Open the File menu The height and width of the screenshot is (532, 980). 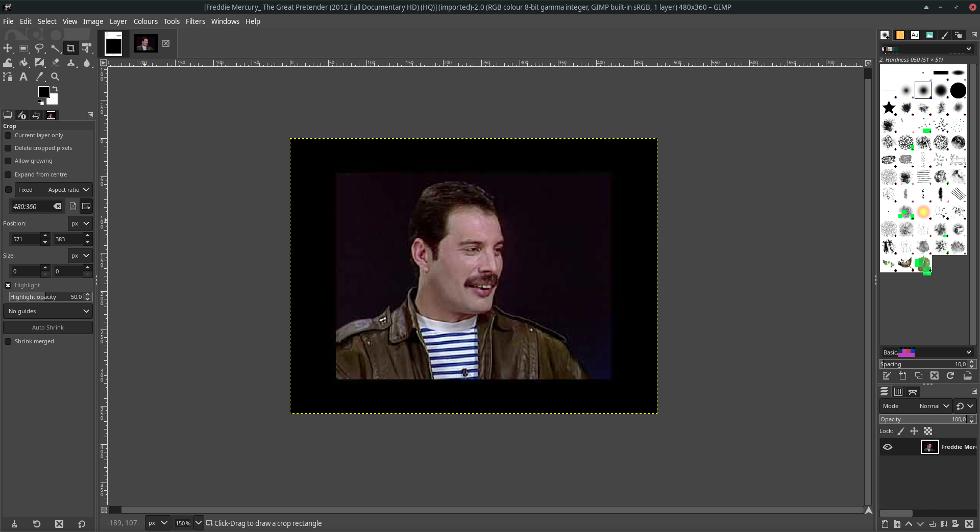pyautogui.click(x=8, y=21)
